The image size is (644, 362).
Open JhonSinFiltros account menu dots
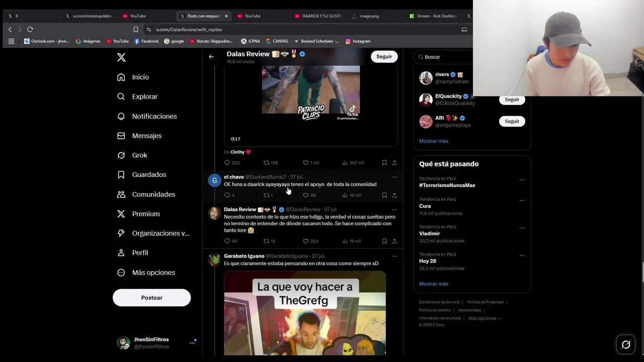tap(192, 342)
